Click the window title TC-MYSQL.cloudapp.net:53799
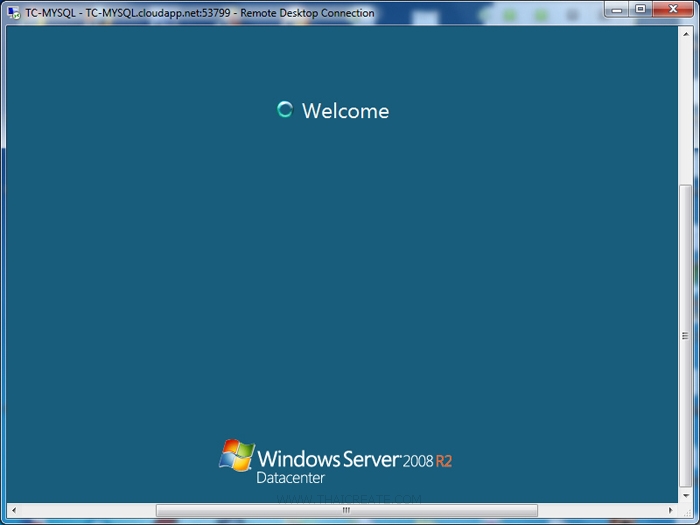 click(x=158, y=13)
